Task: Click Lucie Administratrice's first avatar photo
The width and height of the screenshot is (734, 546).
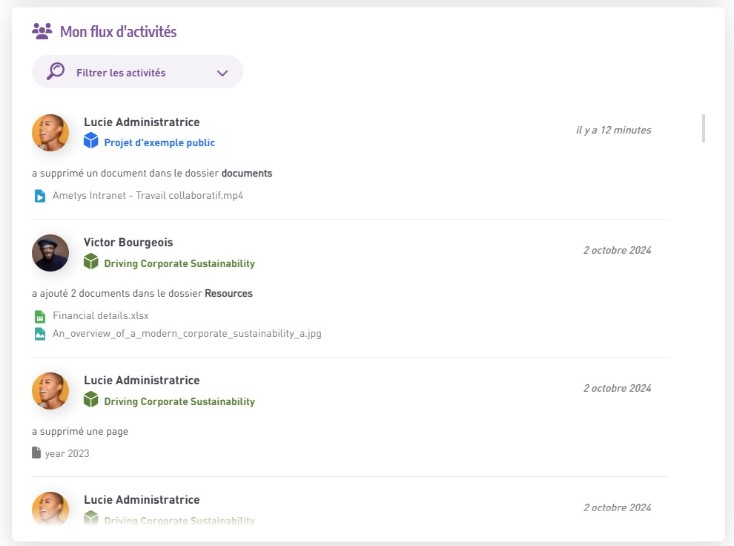Action: [50, 132]
